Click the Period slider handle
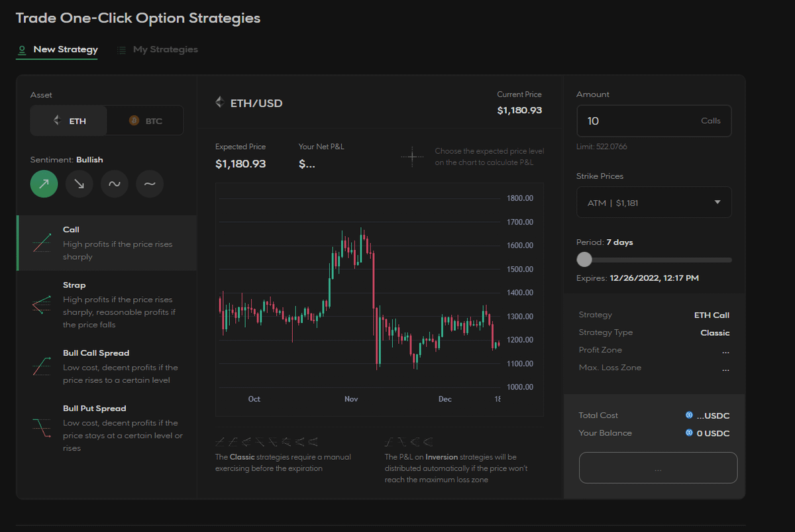 [x=584, y=260]
